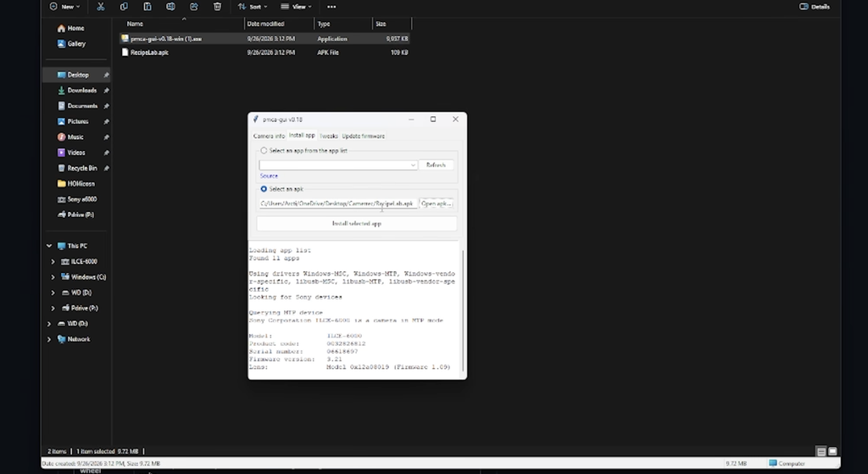Switch to the Update firmware tab

pos(363,137)
